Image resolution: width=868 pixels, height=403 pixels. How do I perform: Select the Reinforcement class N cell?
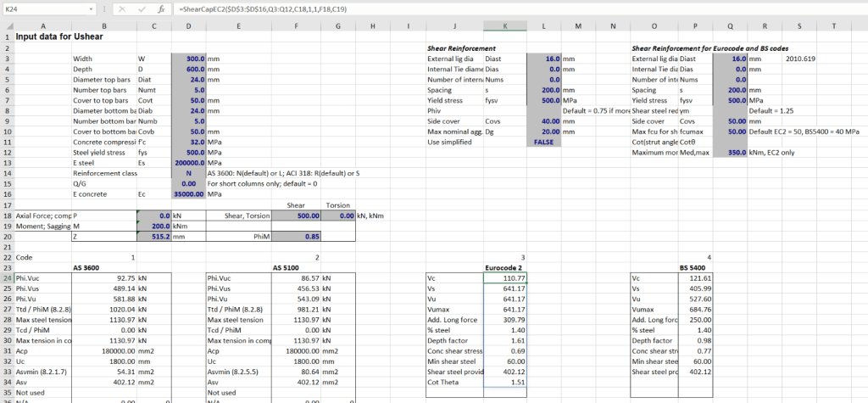click(x=187, y=172)
